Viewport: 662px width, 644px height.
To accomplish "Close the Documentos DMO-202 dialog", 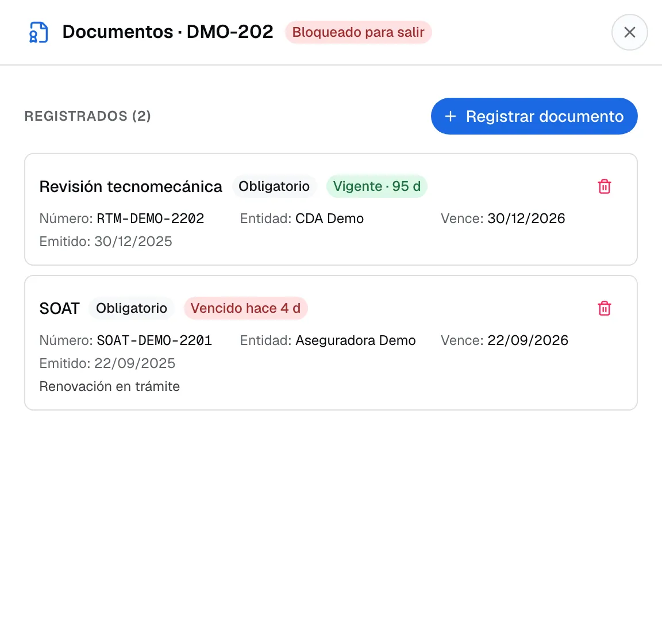I will [x=629, y=32].
